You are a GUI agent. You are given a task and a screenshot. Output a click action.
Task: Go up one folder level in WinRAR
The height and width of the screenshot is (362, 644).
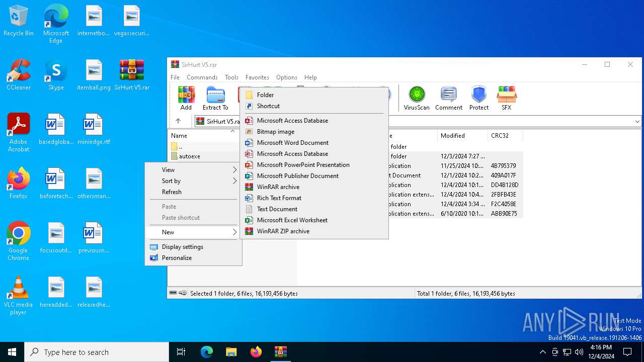(x=178, y=121)
